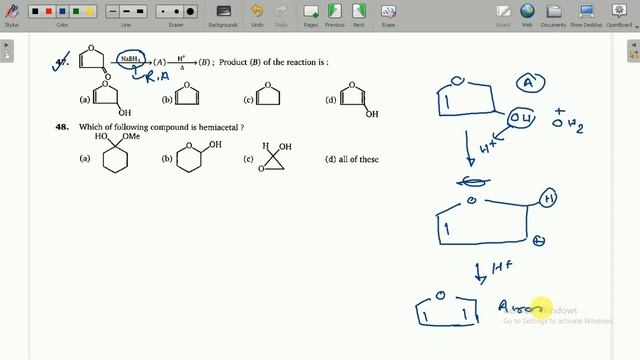Open the Web browser mode
This screenshot has height=360, width=640.
tap(527, 15)
